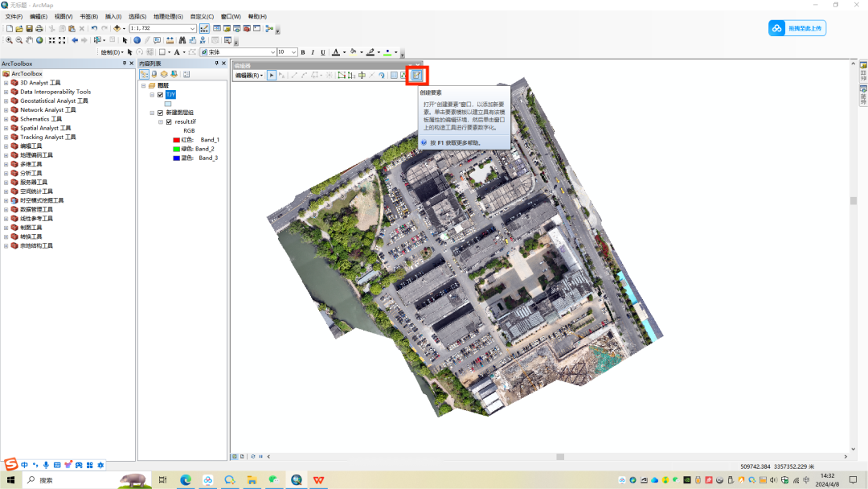This screenshot has width=868, height=489.
Task: Open the map scale dropdown
Action: click(193, 28)
